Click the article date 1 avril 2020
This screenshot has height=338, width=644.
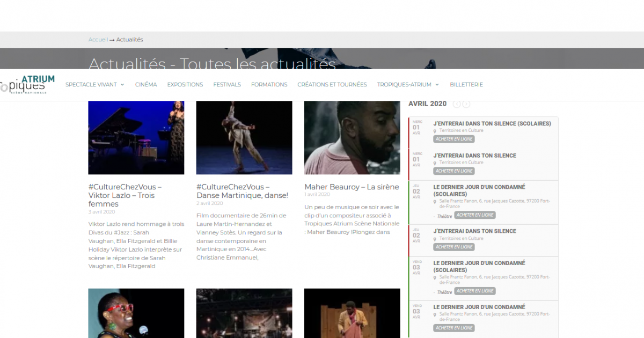(x=317, y=194)
